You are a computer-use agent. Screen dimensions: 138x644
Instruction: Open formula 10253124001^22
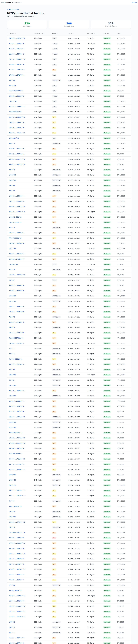click(x=15, y=217)
